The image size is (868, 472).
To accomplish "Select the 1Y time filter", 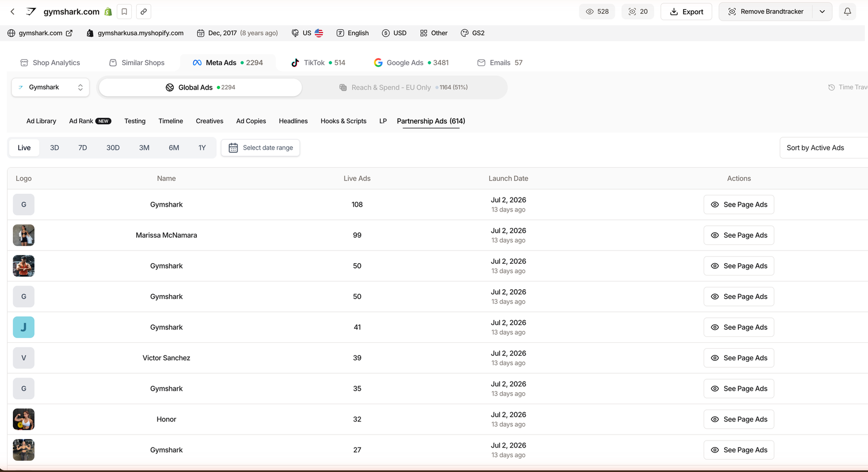I will click(202, 148).
